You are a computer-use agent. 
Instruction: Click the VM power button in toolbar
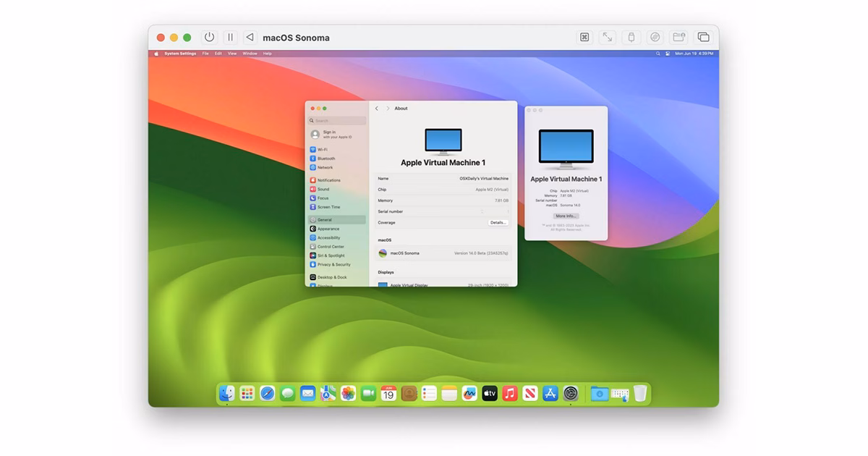[209, 38]
